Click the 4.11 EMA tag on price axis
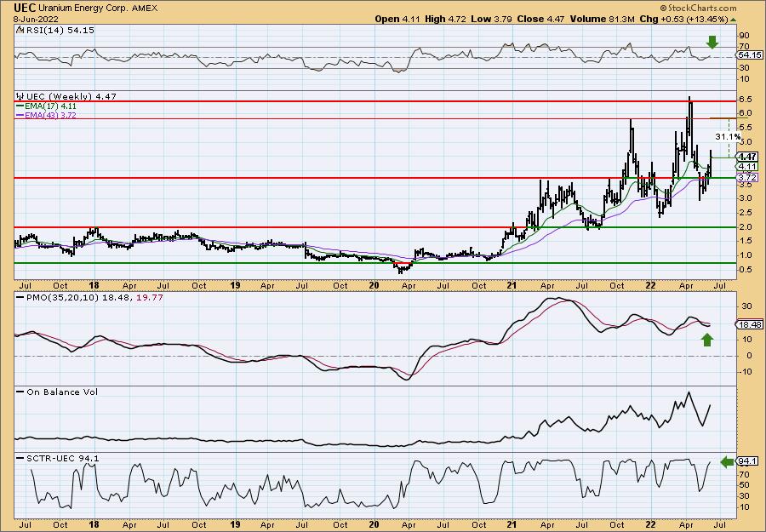Screen dimensions: 766x532 [748, 167]
